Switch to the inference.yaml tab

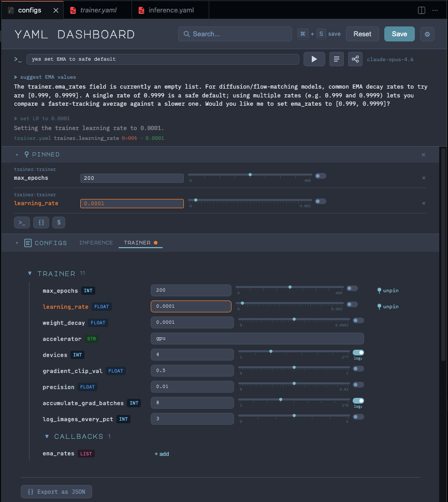[170, 9]
